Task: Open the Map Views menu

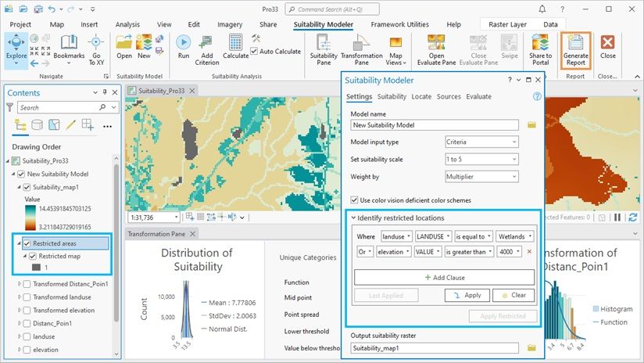Action: coord(395,50)
